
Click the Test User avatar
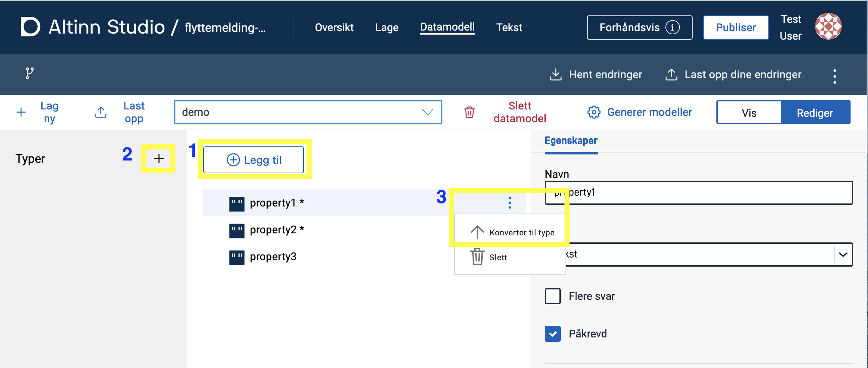(x=827, y=27)
